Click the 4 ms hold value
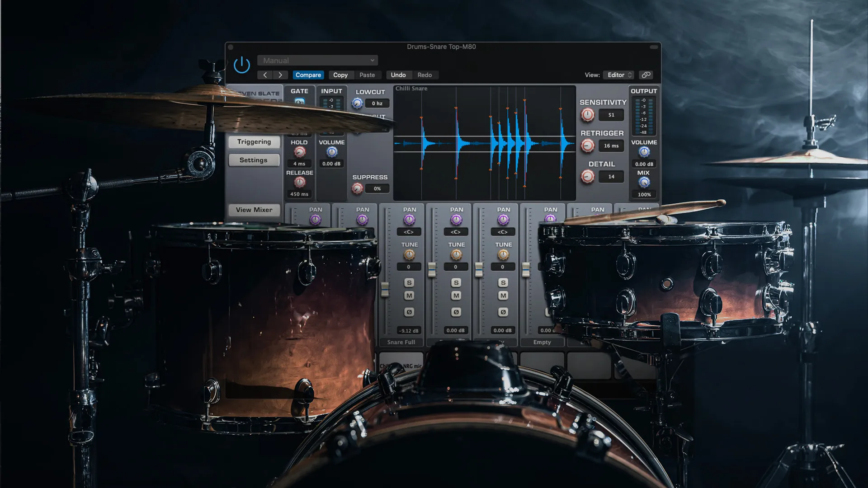 pos(299,164)
